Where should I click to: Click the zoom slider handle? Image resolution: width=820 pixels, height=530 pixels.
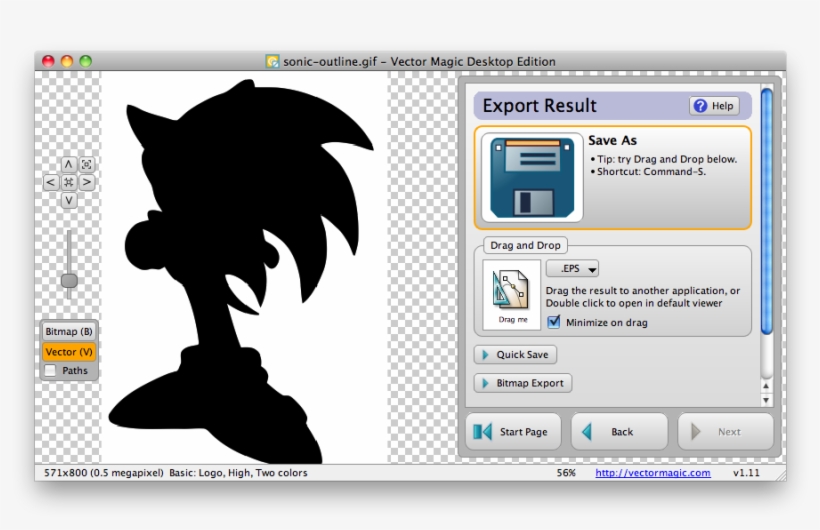coord(69,280)
